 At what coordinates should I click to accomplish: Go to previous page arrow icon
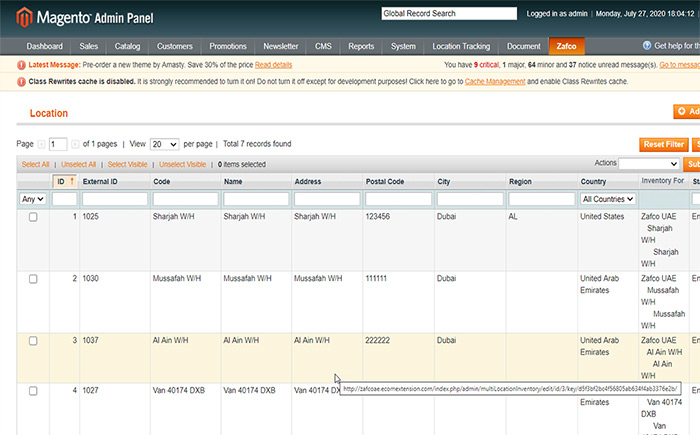pyautogui.click(x=42, y=144)
